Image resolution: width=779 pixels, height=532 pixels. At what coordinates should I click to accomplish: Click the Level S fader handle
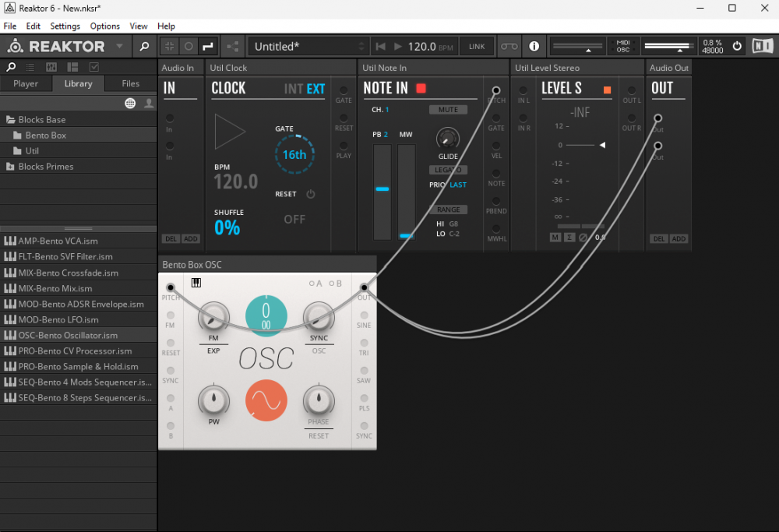point(602,145)
